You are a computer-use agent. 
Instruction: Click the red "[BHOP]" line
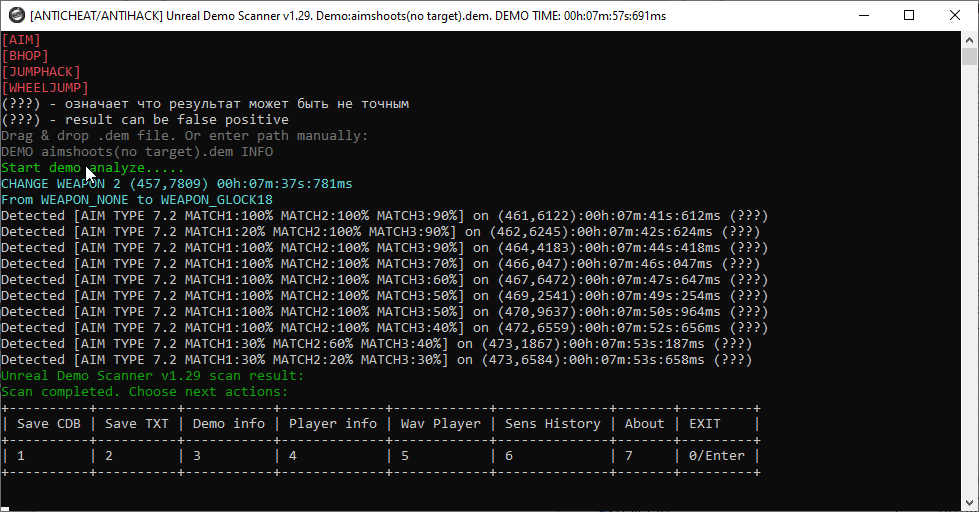[x=25, y=56]
